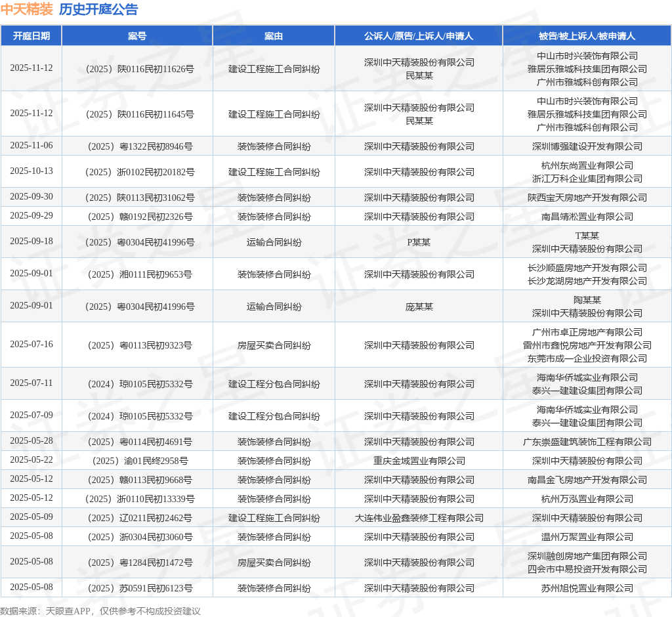
Task: Select case number (2025)赣0192民初2326号
Action: click(x=140, y=217)
